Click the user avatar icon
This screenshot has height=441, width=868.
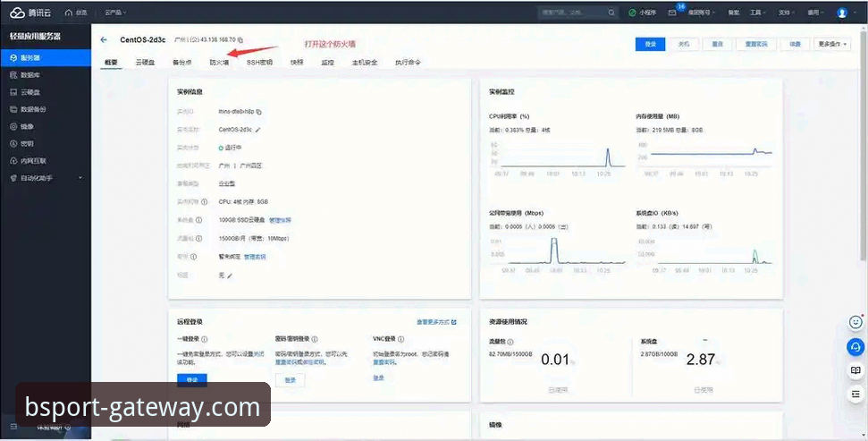[842, 13]
